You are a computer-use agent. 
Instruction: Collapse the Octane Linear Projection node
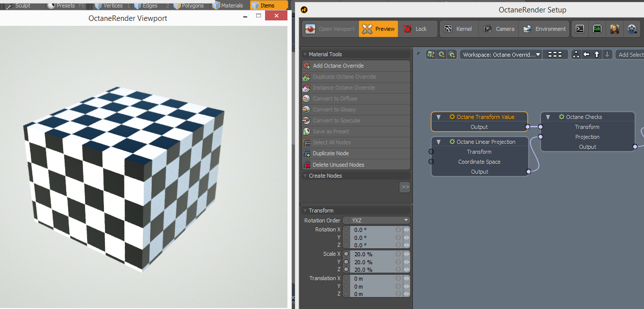439,142
